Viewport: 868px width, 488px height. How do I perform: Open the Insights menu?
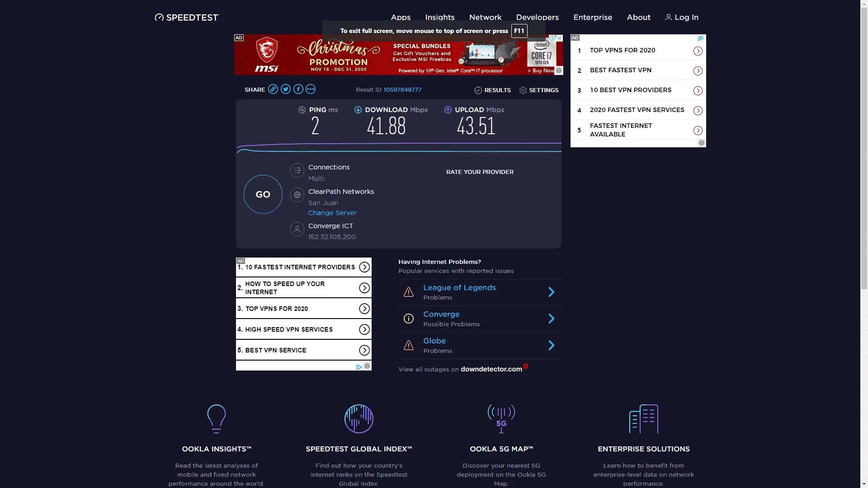(440, 17)
